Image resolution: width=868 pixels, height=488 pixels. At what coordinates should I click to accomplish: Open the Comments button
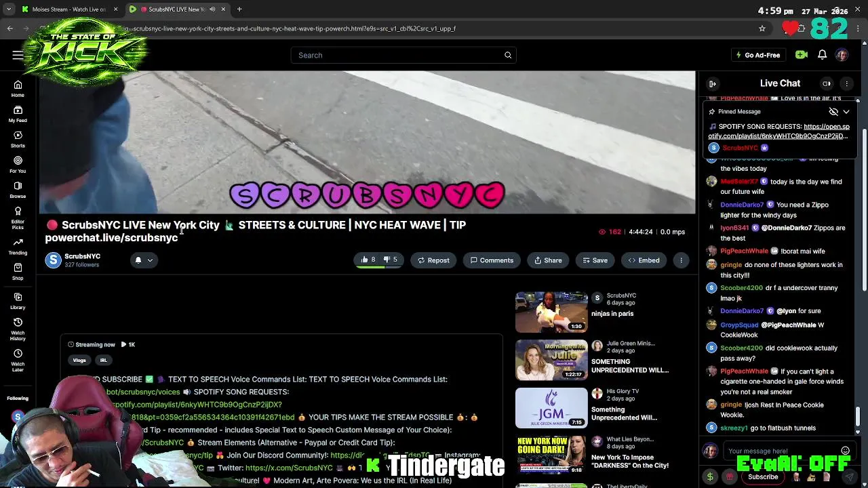click(492, 260)
